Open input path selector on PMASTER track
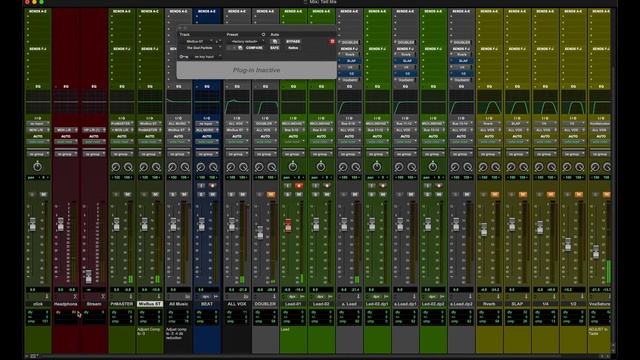 click(122, 123)
